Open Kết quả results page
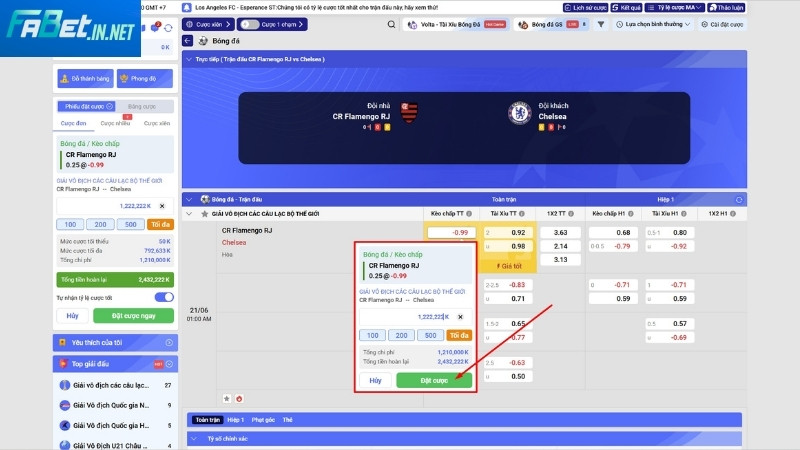The width and height of the screenshot is (800, 450). (x=627, y=8)
